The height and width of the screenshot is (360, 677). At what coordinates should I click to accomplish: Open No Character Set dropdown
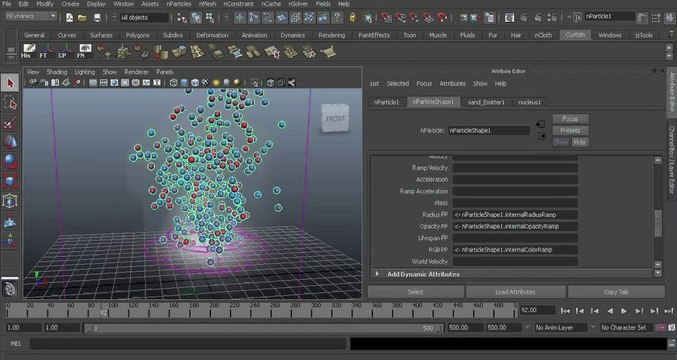click(627, 328)
